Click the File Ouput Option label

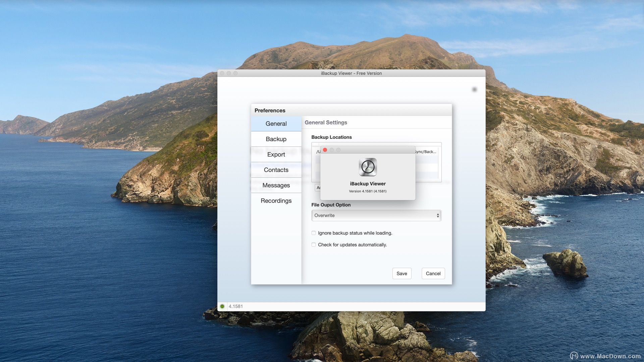(331, 205)
